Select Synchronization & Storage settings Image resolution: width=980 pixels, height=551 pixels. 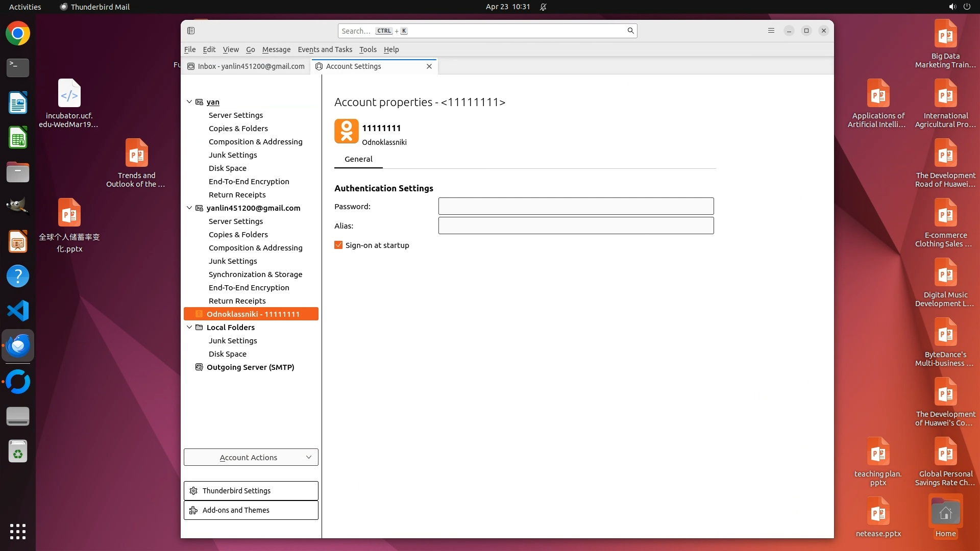255,274
